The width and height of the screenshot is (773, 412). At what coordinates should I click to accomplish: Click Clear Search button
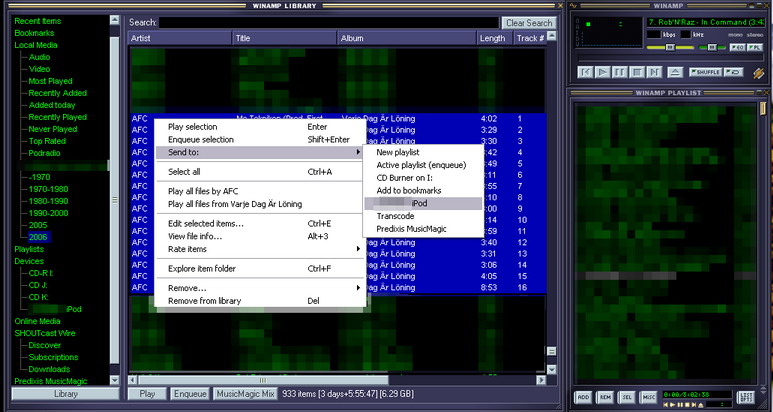(529, 23)
